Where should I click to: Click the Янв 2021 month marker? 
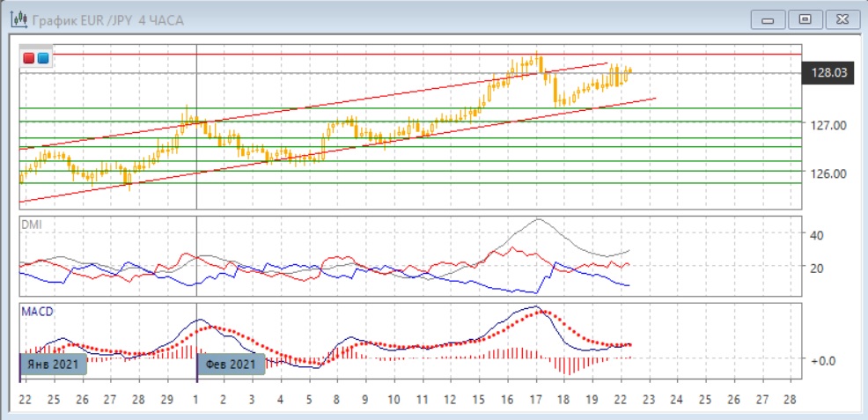53,363
